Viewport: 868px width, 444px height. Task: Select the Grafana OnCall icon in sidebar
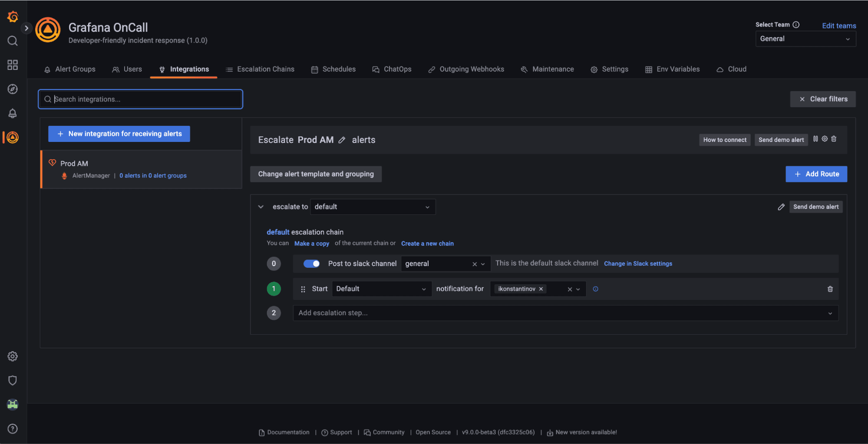coord(12,138)
